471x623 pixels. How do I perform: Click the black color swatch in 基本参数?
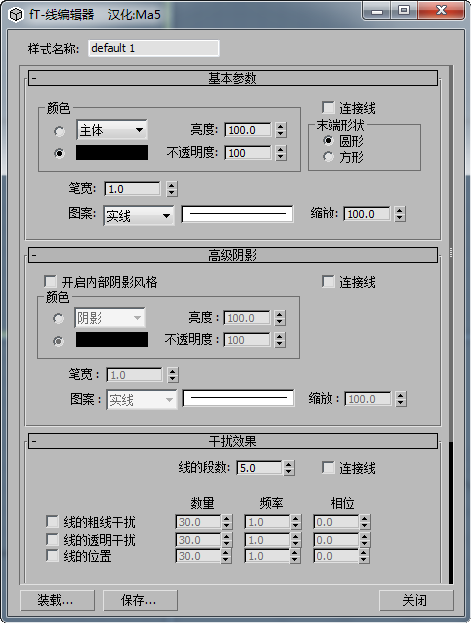click(112, 153)
